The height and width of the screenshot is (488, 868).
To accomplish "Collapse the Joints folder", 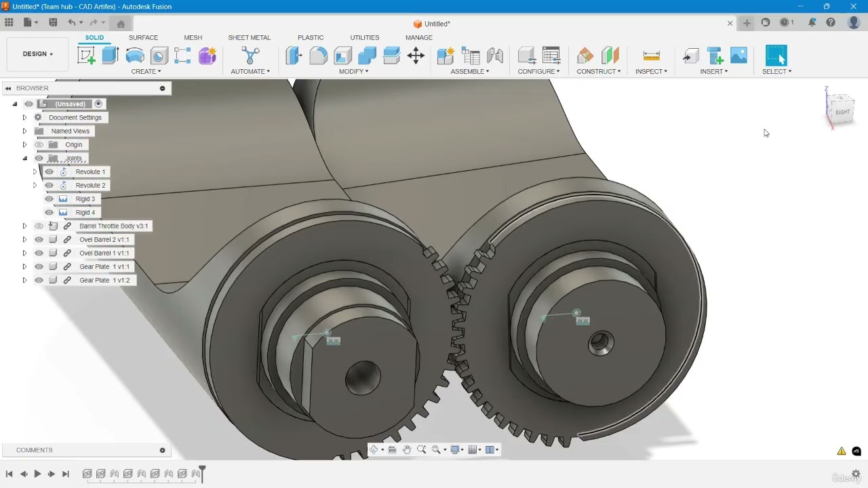I will (24, 158).
